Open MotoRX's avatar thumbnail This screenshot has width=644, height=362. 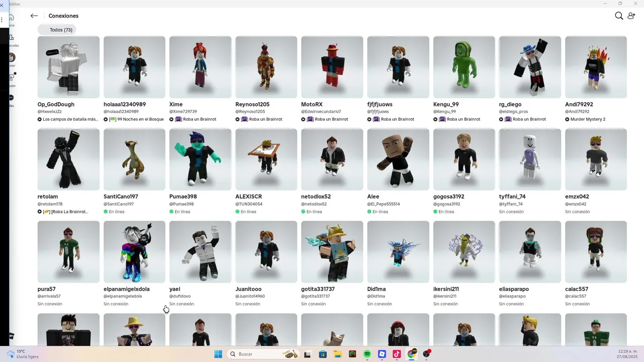coord(332,67)
